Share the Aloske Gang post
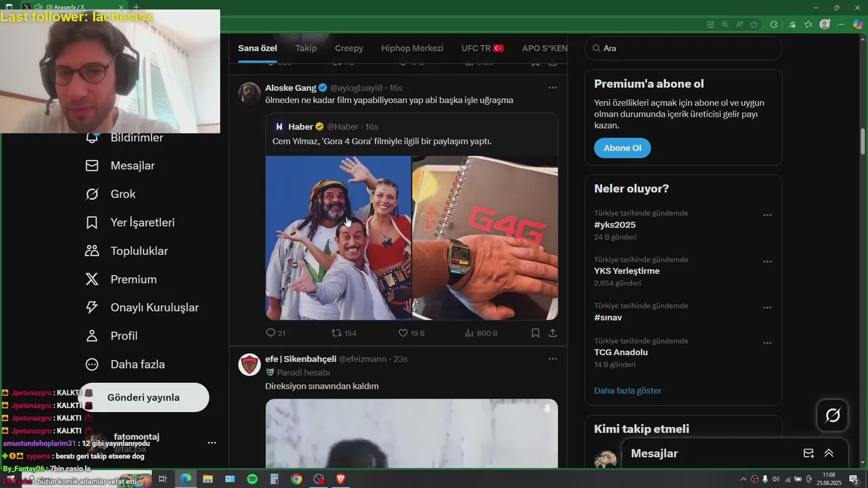The image size is (868, 488). click(553, 333)
